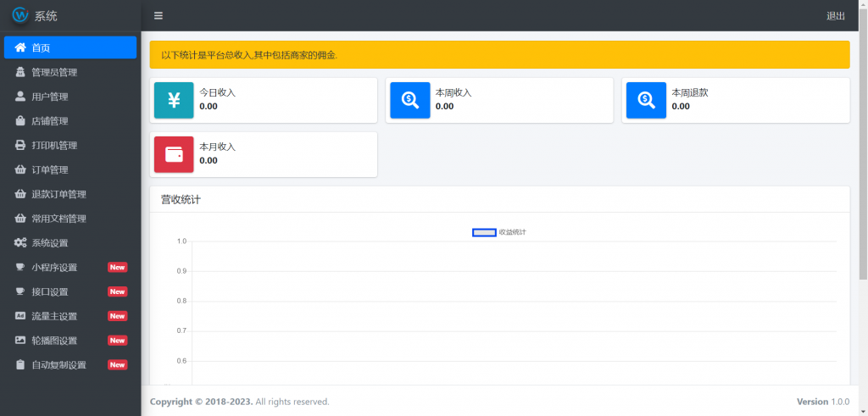Click the Ad icon beside 流量主设置

(x=20, y=316)
